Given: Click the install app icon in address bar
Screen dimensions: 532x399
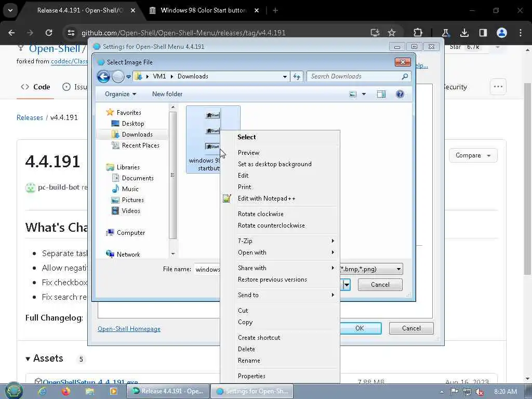Looking at the screenshot, I should 375,33.
